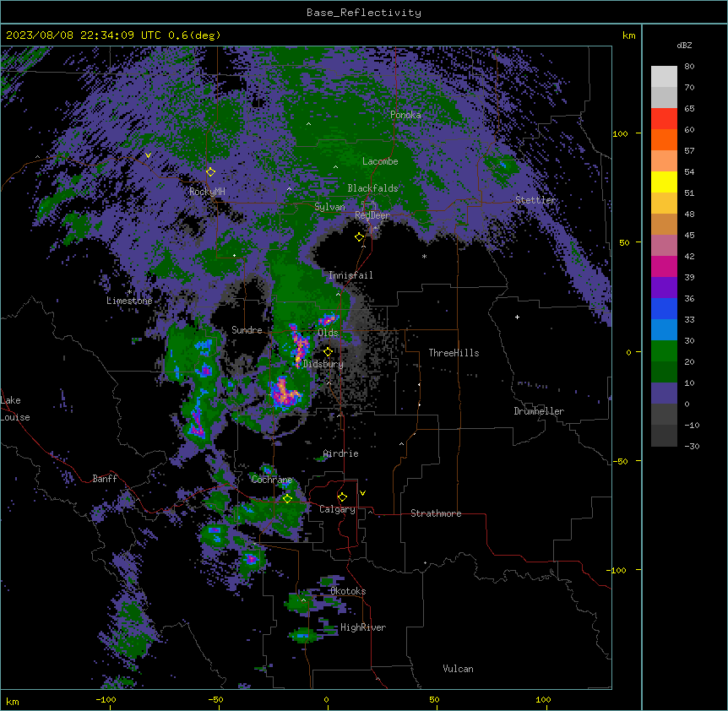This screenshot has width=728, height=711.
Task: Click the white plus marker north of Drumheller
Action: [x=517, y=317]
